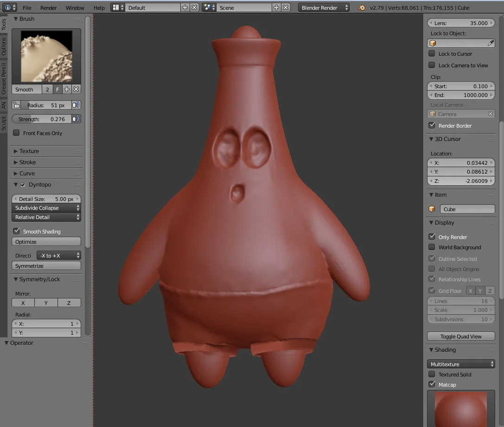This screenshot has width=504, height=427.
Task: Enable Textured Solid checkbox
Action: (432, 374)
